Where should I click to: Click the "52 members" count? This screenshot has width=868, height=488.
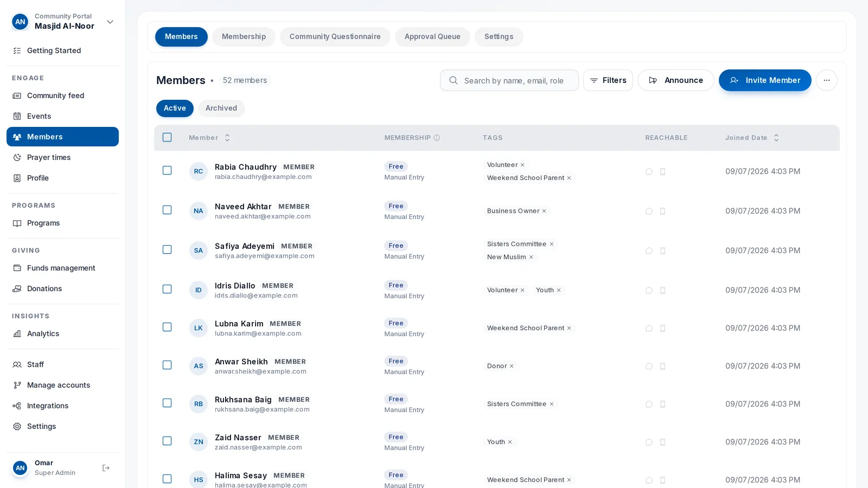(x=245, y=80)
